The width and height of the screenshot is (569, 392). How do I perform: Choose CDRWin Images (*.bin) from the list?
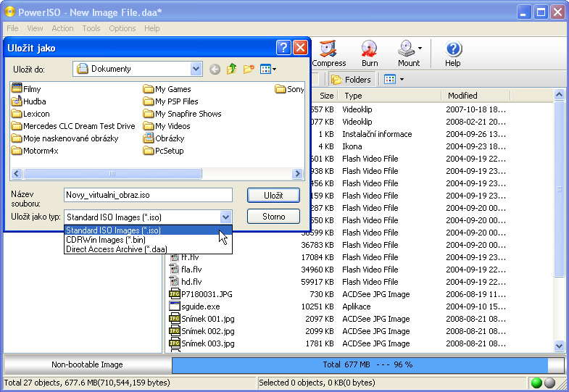(x=105, y=240)
